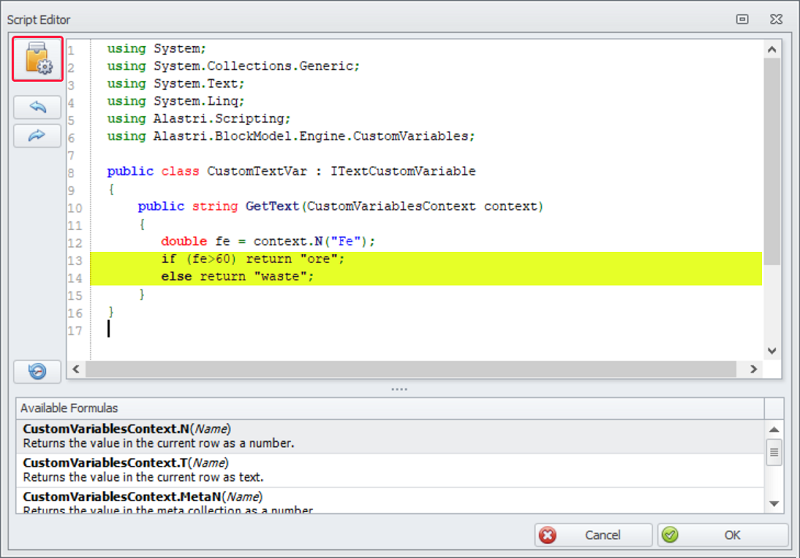The image size is (800, 558).
Task: Click line number 17 in gutter
Action: pos(75,331)
